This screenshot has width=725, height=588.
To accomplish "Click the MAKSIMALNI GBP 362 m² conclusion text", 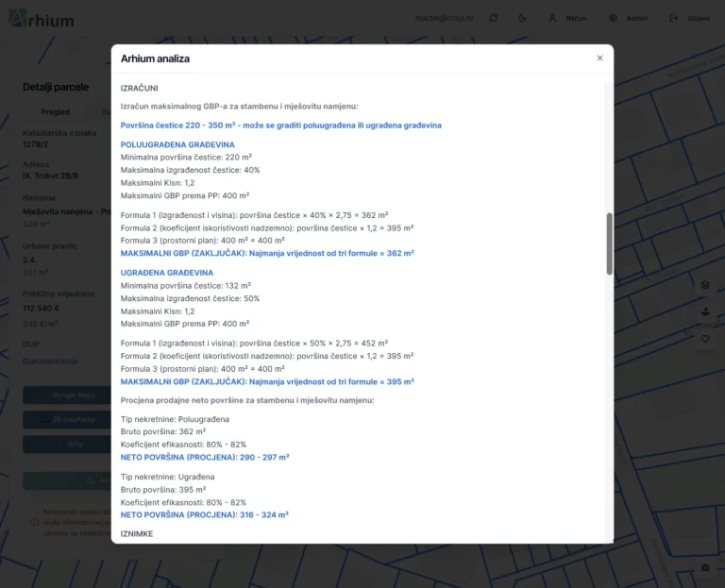I will tap(267, 253).
